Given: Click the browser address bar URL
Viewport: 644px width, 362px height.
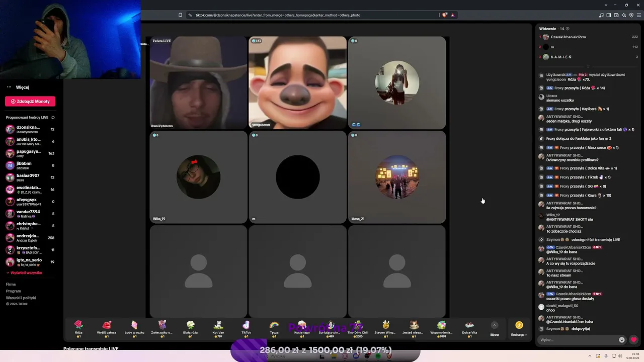Looking at the screenshot, I should pos(278,15).
